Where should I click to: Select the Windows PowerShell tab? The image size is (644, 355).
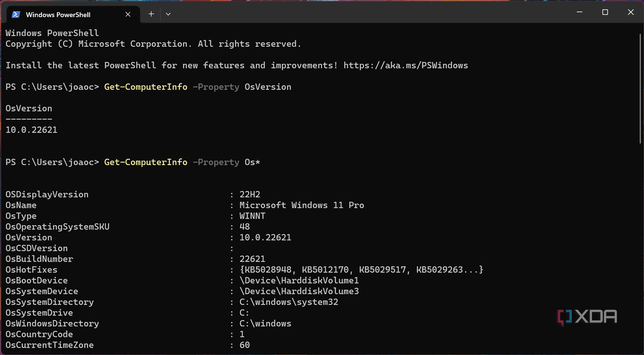(73, 14)
